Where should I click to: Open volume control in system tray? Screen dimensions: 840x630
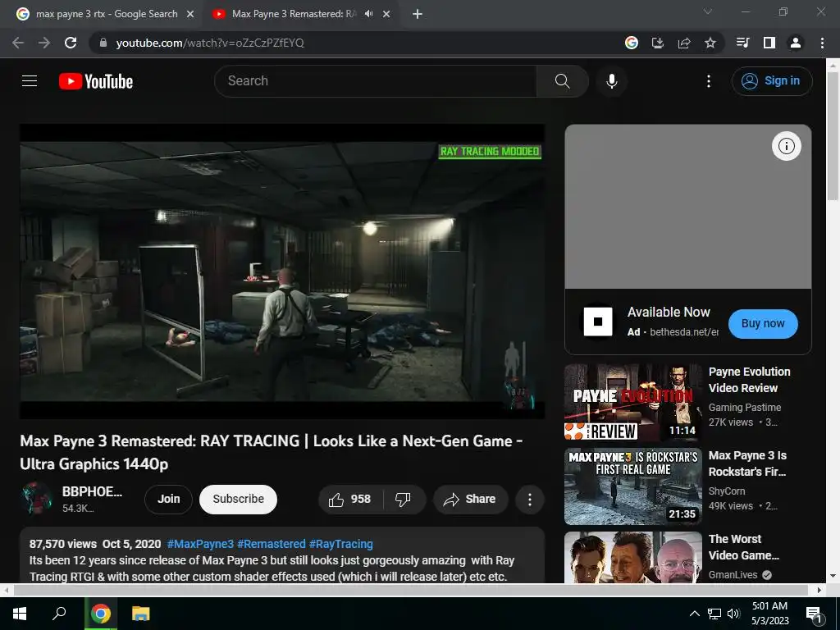[x=733, y=614]
